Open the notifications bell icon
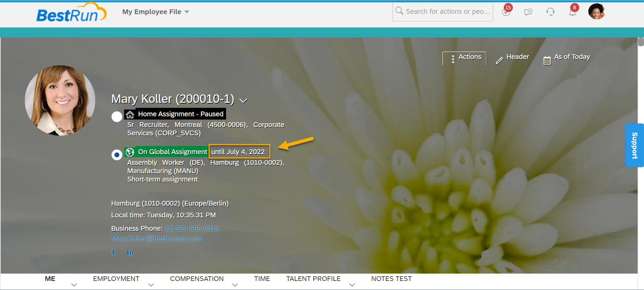 (573, 12)
